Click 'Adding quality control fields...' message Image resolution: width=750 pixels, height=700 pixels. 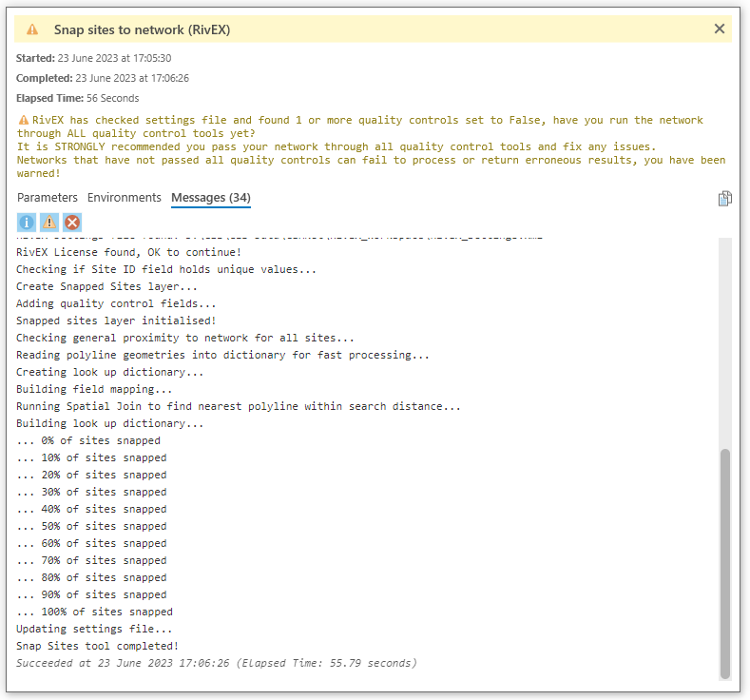tap(116, 303)
